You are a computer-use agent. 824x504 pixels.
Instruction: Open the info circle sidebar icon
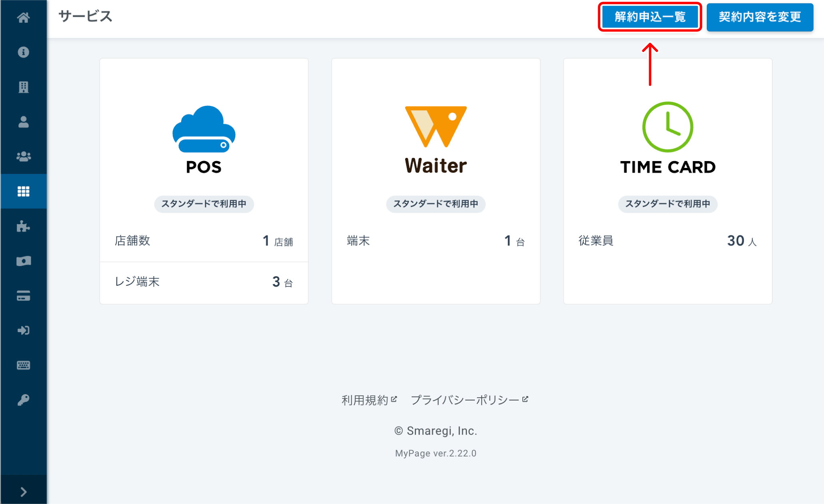pyautogui.click(x=23, y=52)
